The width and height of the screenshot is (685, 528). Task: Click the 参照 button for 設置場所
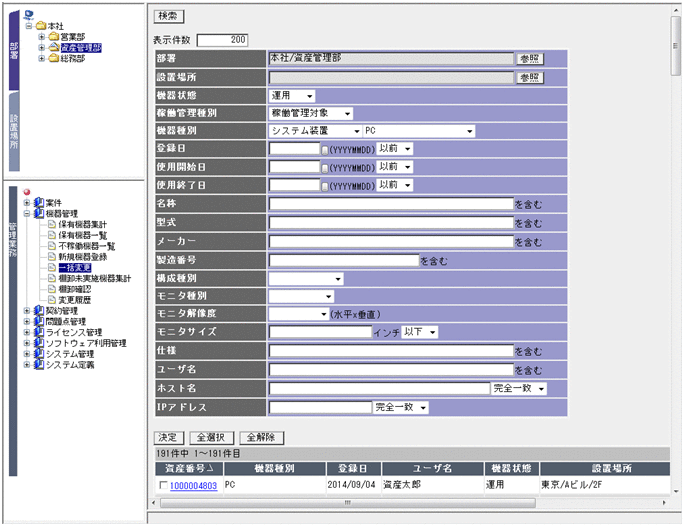coord(530,78)
